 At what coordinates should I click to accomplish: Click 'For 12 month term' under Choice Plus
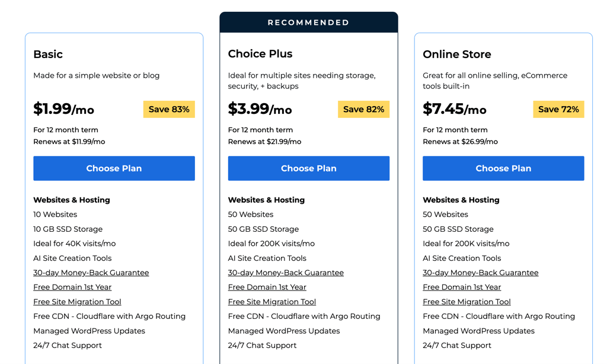(260, 130)
